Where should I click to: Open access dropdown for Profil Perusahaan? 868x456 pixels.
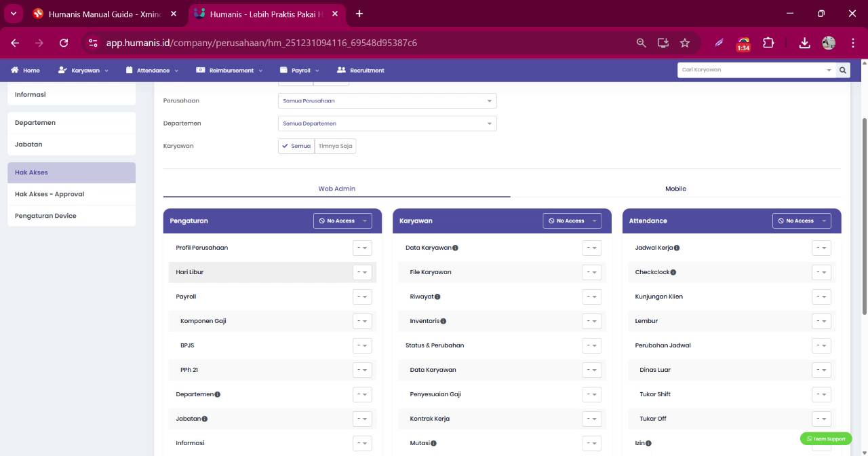[x=362, y=248]
